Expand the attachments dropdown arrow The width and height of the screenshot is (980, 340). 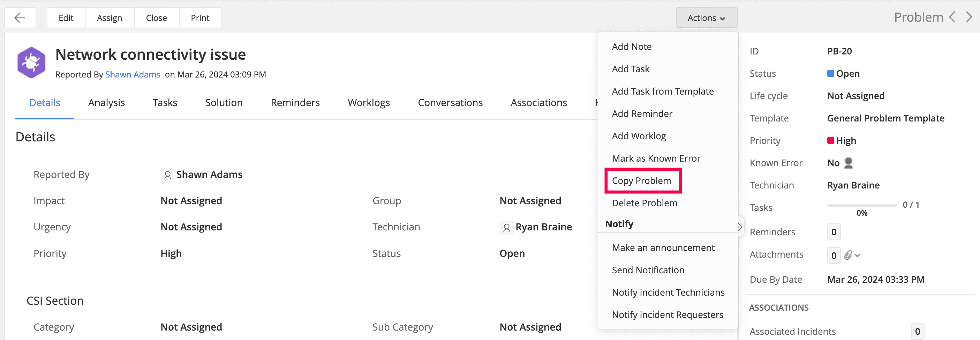(858, 256)
